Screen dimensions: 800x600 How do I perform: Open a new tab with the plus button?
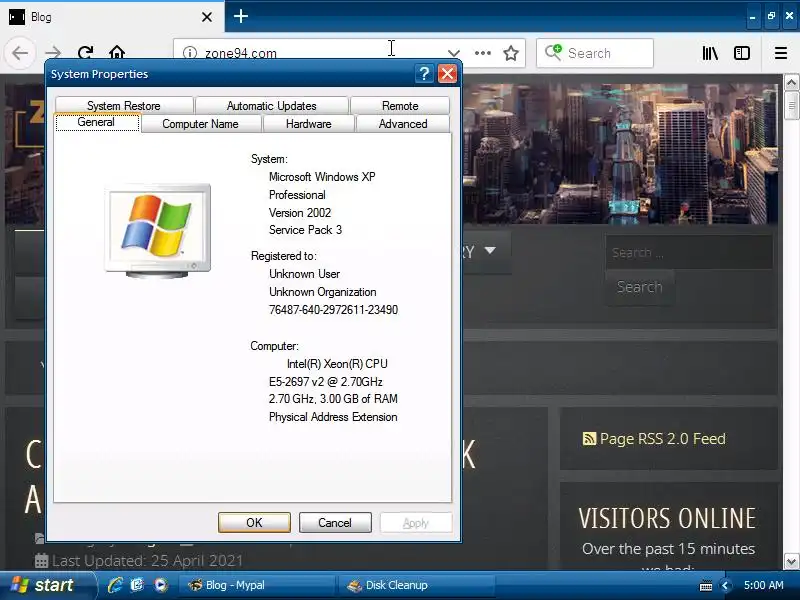(x=241, y=16)
